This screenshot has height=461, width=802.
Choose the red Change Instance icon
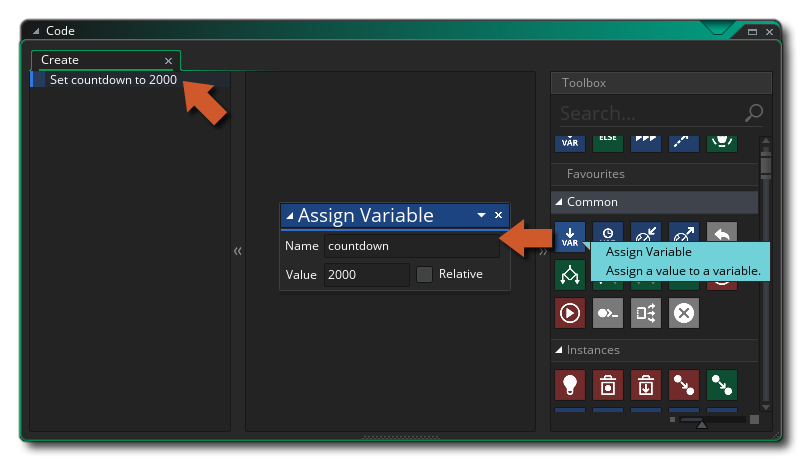(x=683, y=385)
